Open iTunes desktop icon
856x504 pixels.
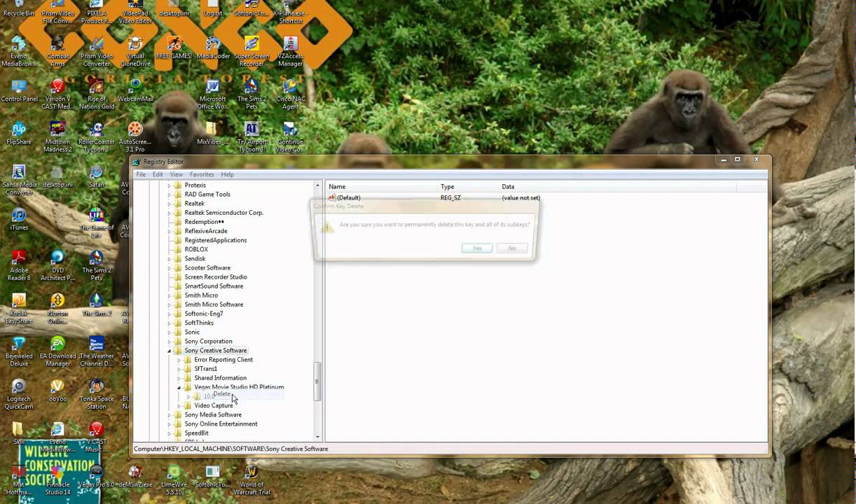[x=19, y=219]
